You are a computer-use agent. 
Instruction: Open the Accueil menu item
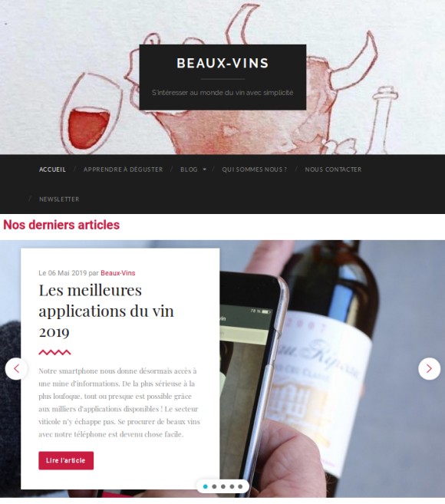tap(52, 170)
